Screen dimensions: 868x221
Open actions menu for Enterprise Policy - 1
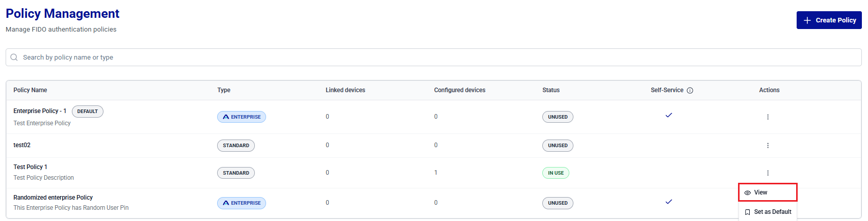coord(768,117)
